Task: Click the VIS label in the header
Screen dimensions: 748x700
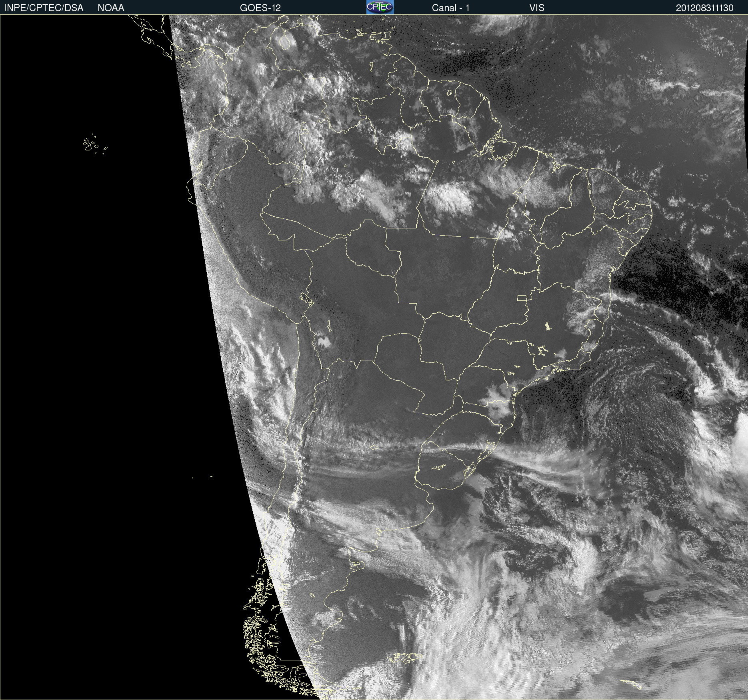Action: (x=537, y=8)
